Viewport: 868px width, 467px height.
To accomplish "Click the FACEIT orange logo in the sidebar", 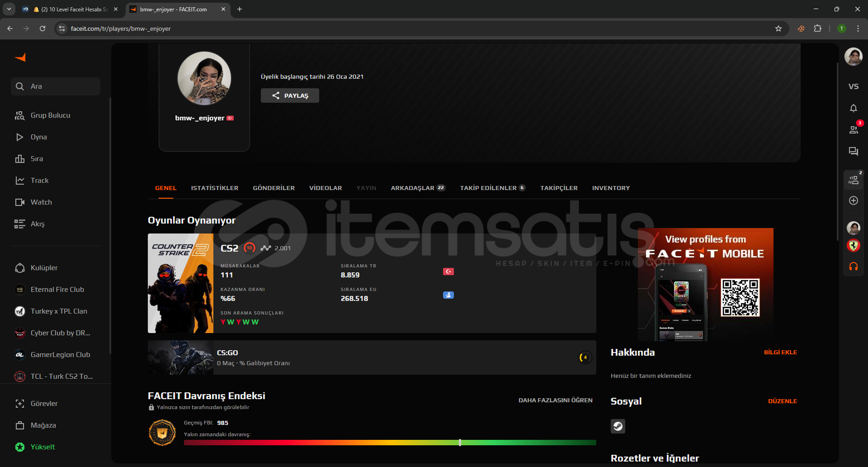I will tap(20, 57).
